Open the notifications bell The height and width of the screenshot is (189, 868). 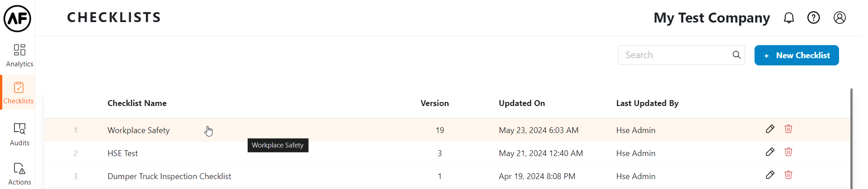788,18
